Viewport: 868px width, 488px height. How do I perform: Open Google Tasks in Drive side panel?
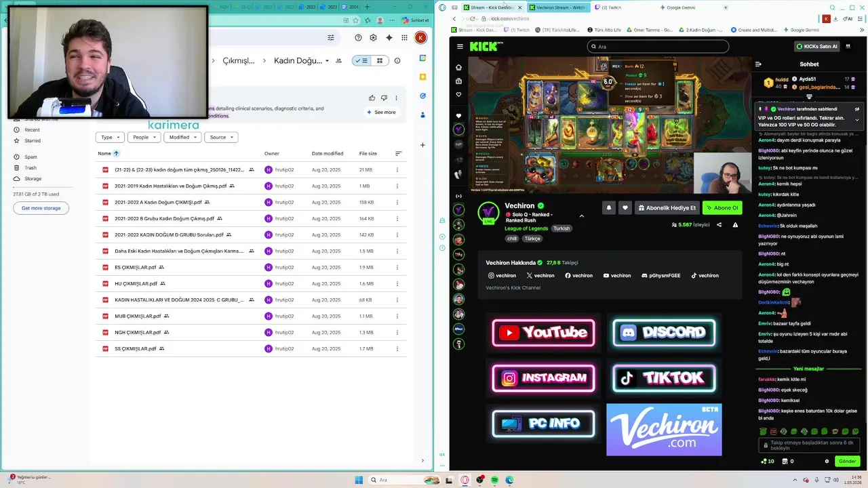tap(422, 96)
